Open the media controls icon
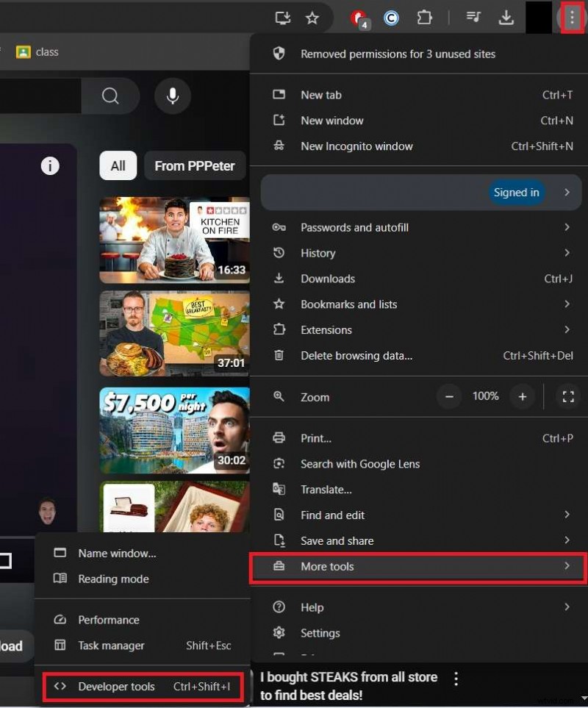588x708 pixels. [x=473, y=17]
